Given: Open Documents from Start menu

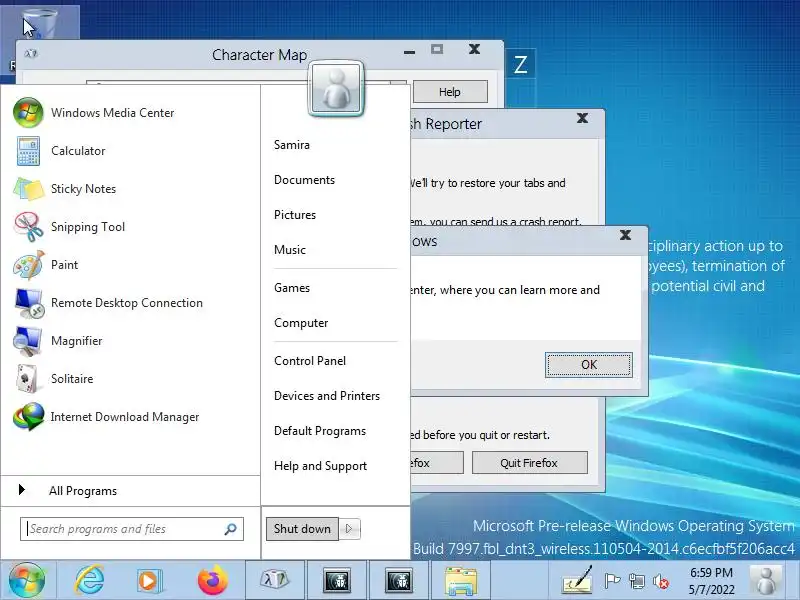Looking at the screenshot, I should point(305,180).
